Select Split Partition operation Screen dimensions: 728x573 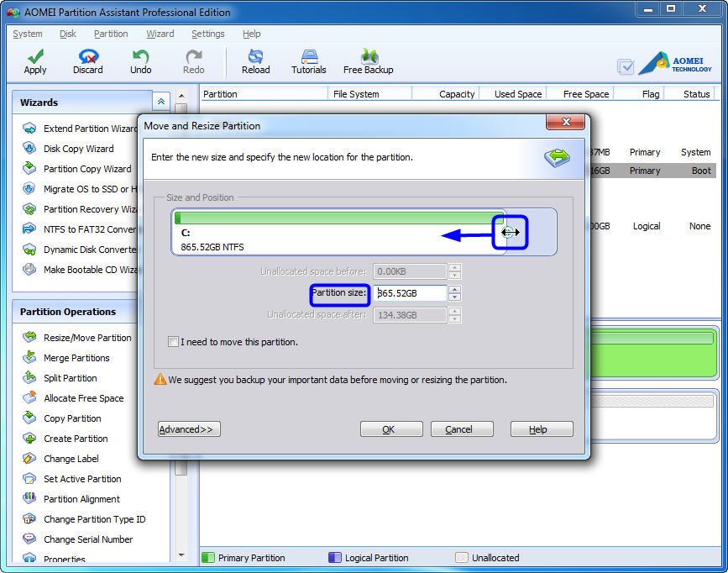click(60, 378)
